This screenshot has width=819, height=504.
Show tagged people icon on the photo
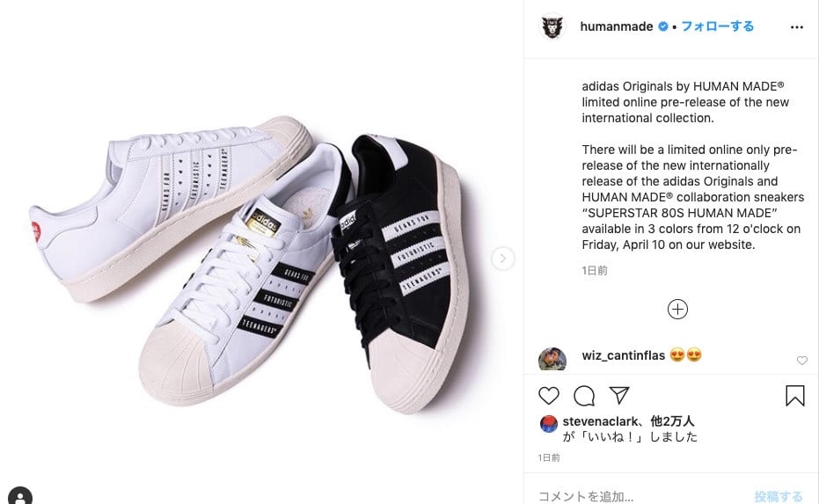20,495
